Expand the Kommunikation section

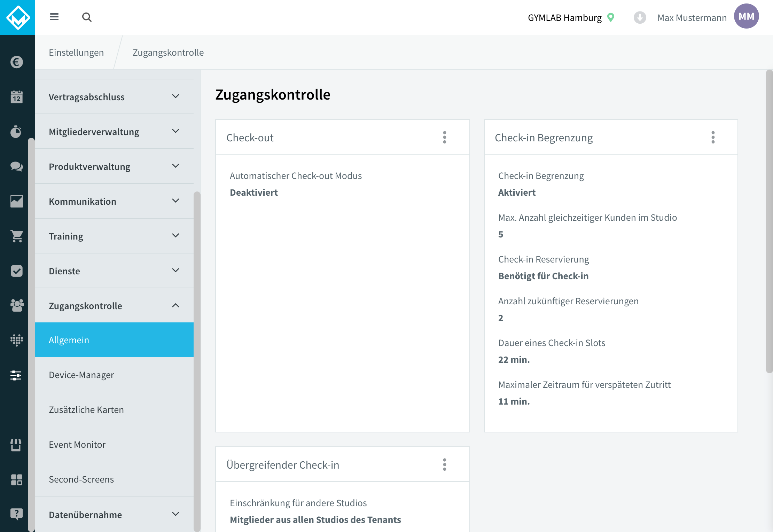(114, 201)
